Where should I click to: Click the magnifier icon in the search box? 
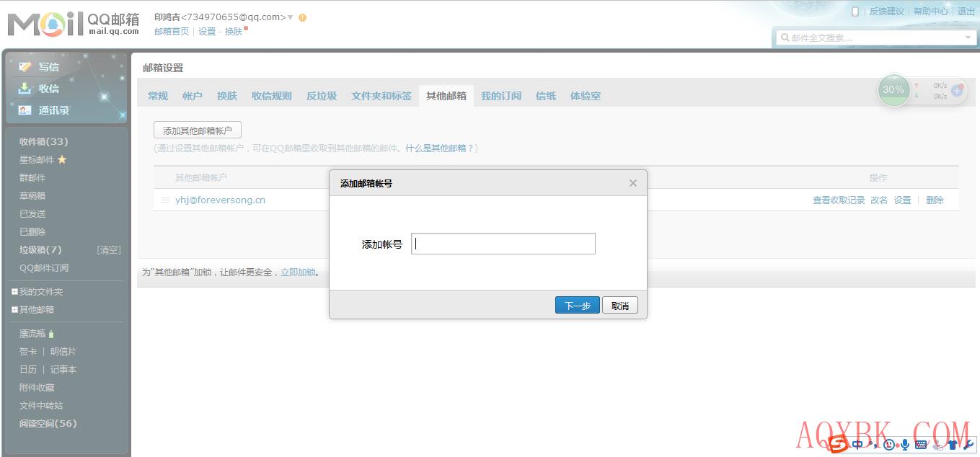[x=785, y=37]
